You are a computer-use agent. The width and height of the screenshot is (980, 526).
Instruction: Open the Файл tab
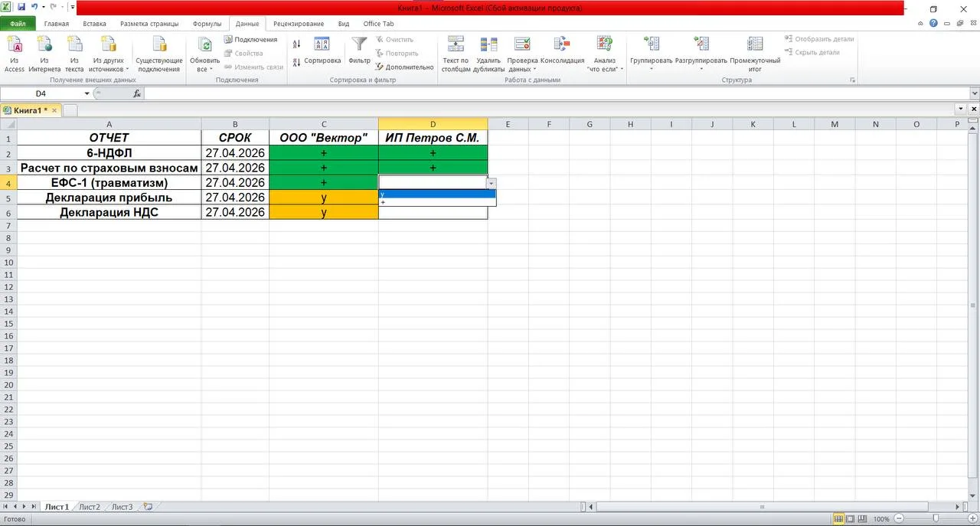pyautogui.click(x=18, y=24)
